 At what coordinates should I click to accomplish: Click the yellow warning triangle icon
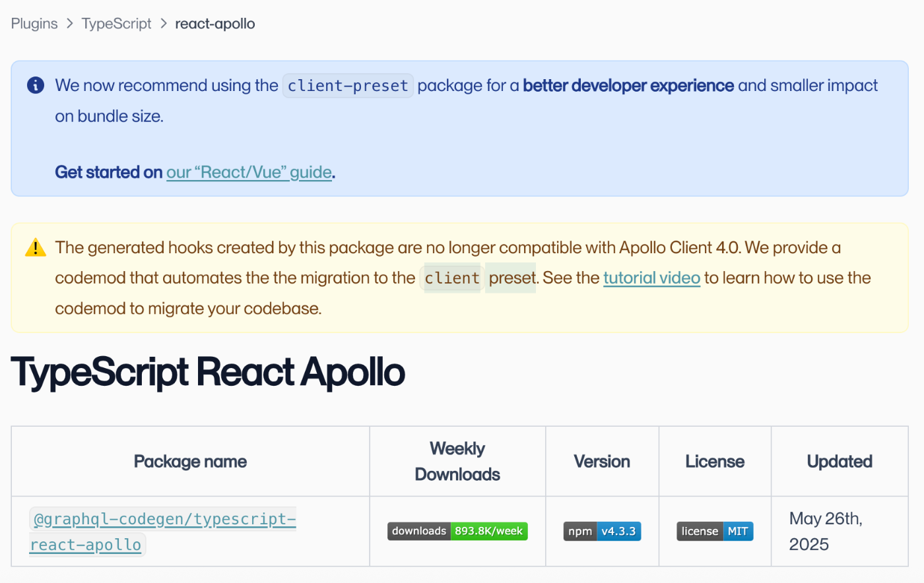pyautogui.click(x=36, y=247)
